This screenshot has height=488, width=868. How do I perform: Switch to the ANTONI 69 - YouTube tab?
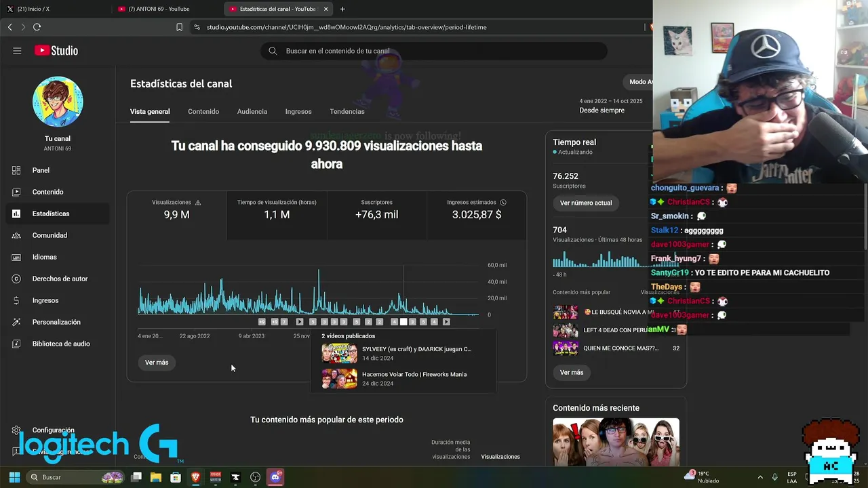tap(167, 9)
